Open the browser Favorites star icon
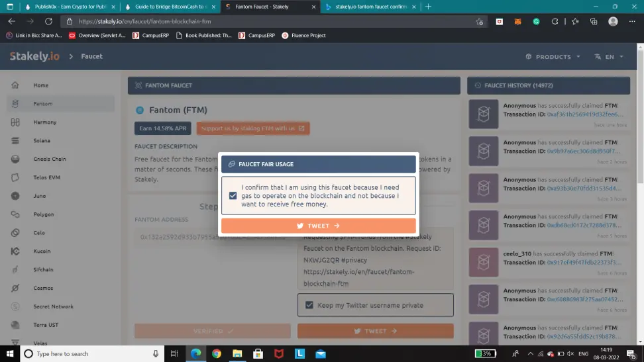 point(575,21)
